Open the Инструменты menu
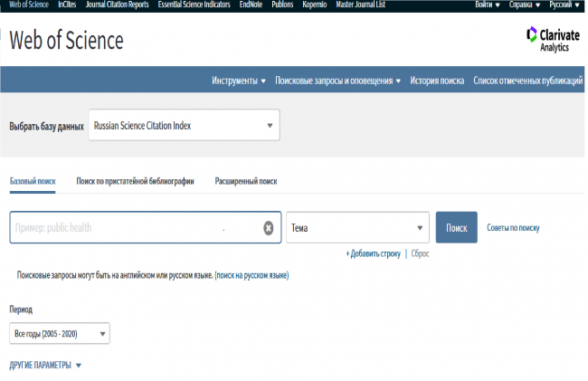 click(x=239, y=81)
